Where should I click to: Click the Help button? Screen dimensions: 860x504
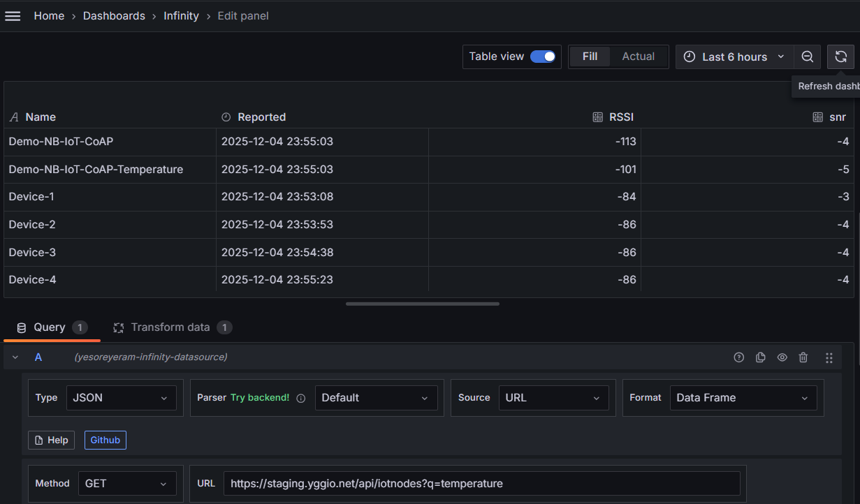51,440
